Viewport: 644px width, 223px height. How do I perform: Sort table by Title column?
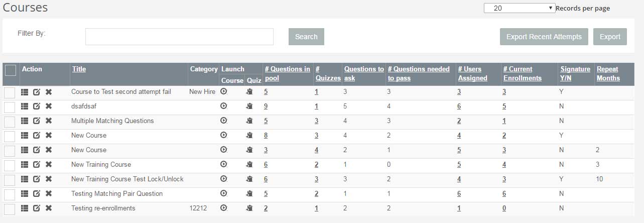click(79, 69)
